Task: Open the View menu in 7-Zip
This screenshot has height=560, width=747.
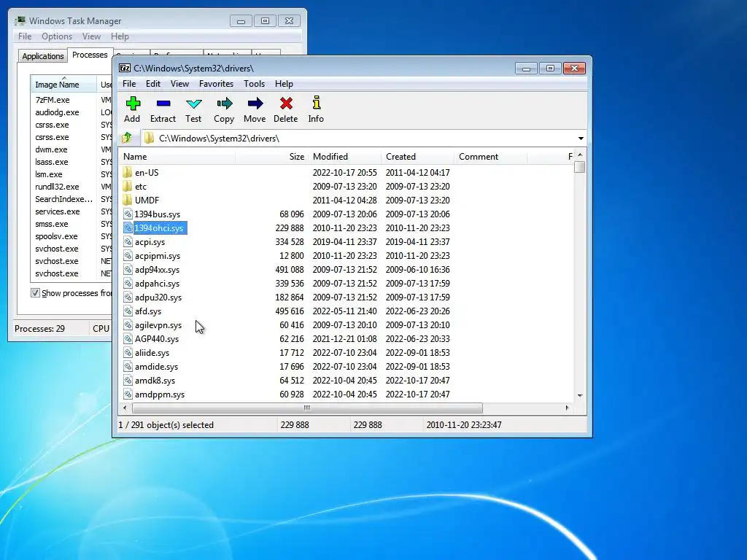Action: 179,84
